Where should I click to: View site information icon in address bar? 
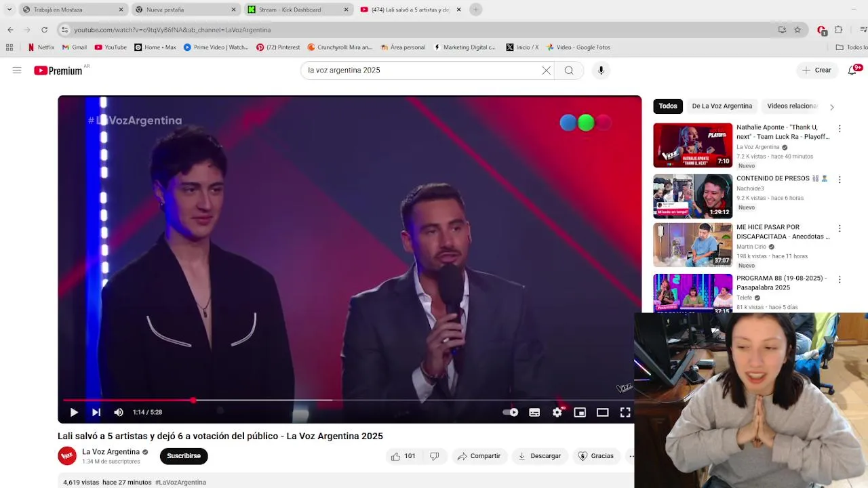(64, 30)
